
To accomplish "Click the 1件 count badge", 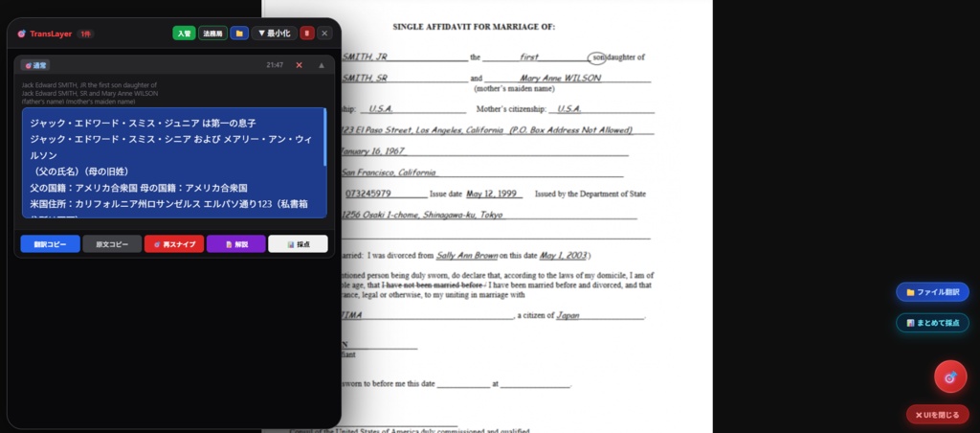I will pos(85,34).
